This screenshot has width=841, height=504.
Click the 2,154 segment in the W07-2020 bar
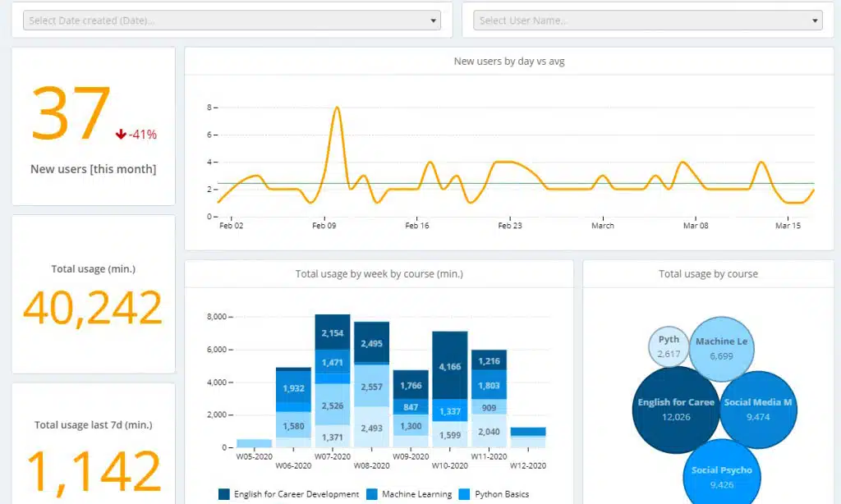tap(333, 333)
